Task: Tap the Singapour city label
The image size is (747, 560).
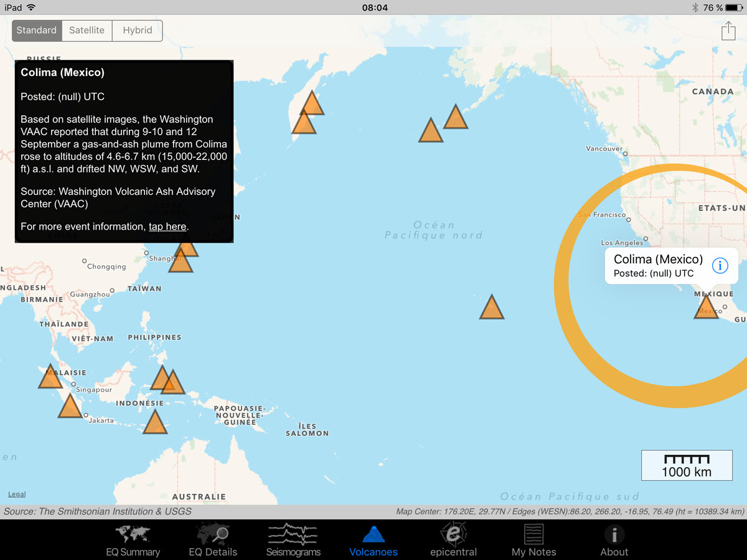Action: [94, 390]
